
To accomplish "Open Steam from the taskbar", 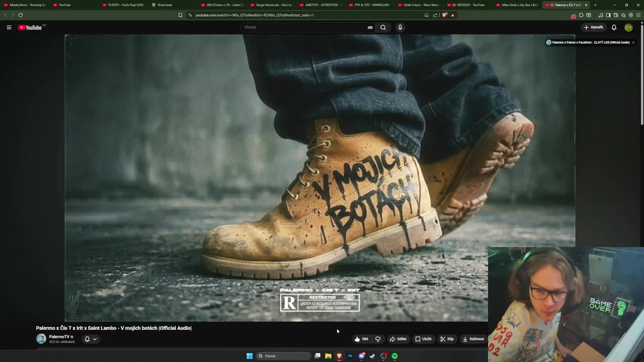I will [x=372, y=356].
